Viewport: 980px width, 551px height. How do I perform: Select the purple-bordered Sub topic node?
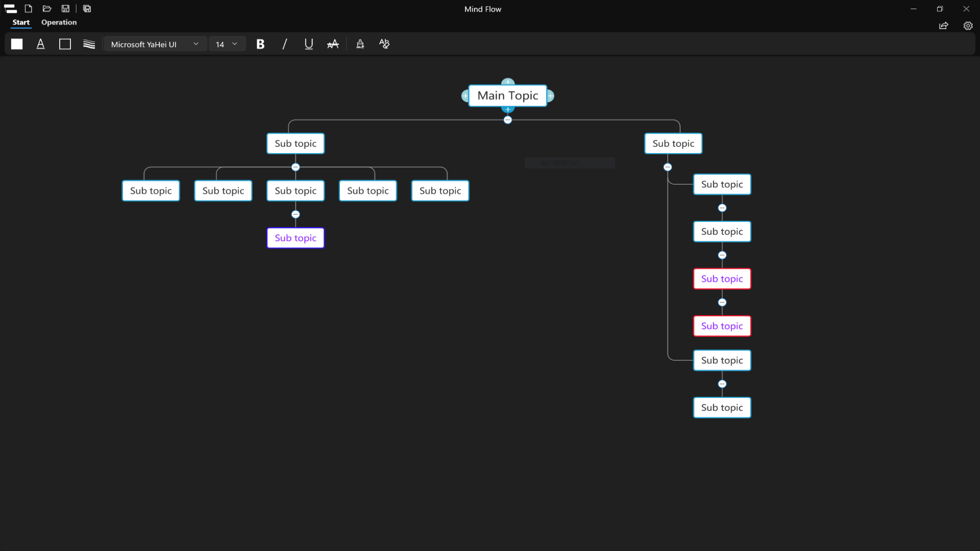pyautogui.click(x=296, y=238)
